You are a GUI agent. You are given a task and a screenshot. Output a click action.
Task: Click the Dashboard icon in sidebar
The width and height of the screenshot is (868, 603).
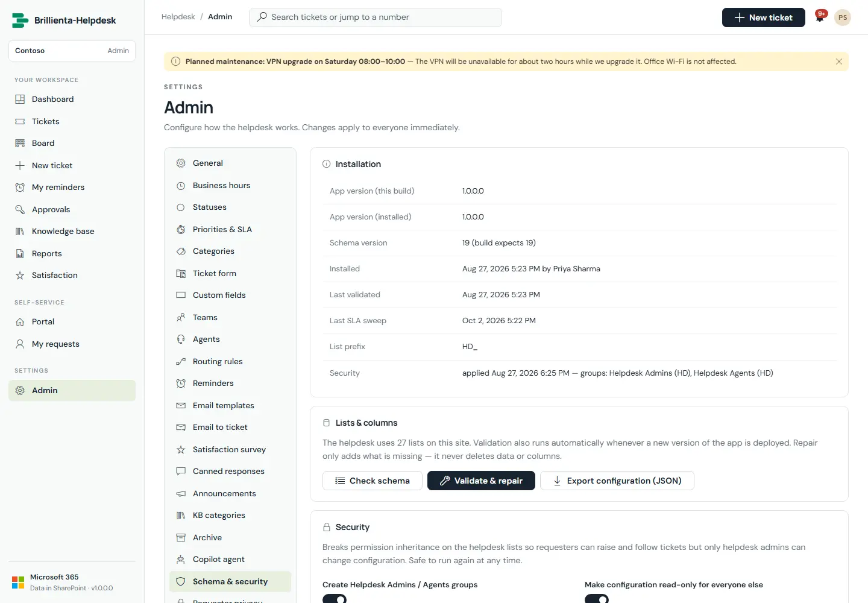pos(20,99)
